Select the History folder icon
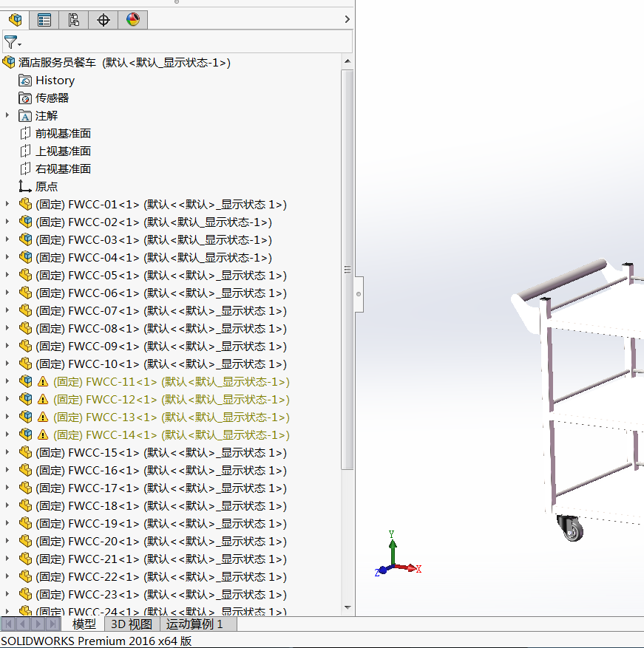 (x=25, y=81)
